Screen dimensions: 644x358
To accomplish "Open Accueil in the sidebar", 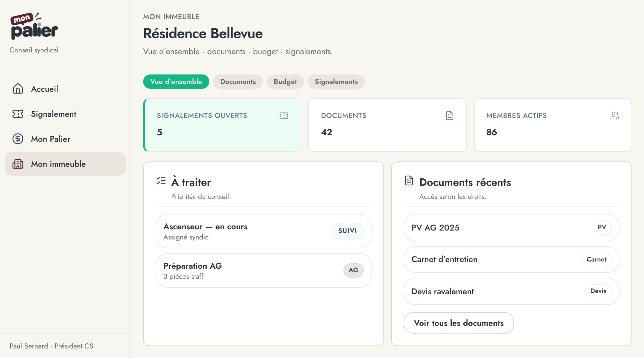I will pyautogui.click(x=65, y=89).
